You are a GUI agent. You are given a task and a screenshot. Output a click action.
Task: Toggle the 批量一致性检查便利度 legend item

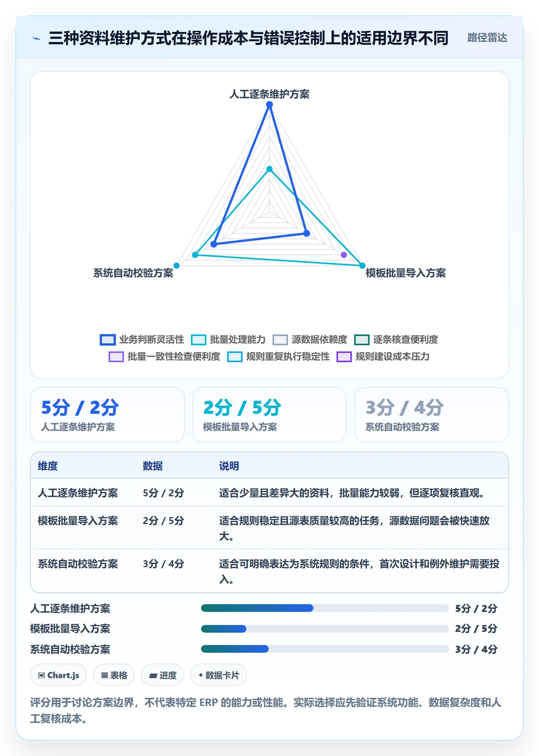coord(164,357)
